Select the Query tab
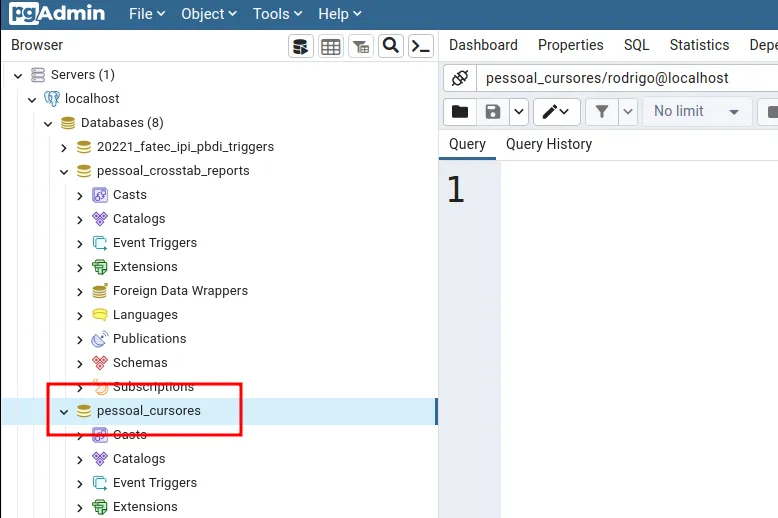Viewport: 778px width, 518px height. click(467, 144)
